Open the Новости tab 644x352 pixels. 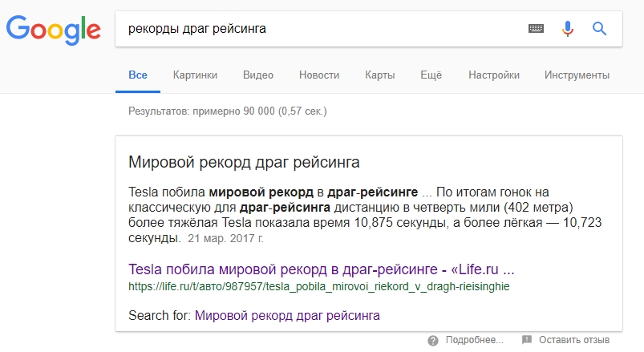point(319,75)
